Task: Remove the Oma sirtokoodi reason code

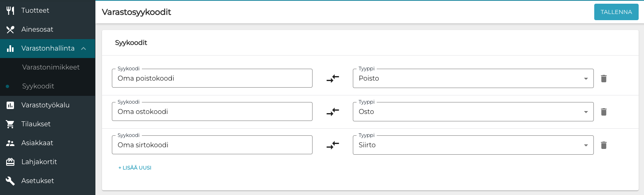Action: coord(603,145)
